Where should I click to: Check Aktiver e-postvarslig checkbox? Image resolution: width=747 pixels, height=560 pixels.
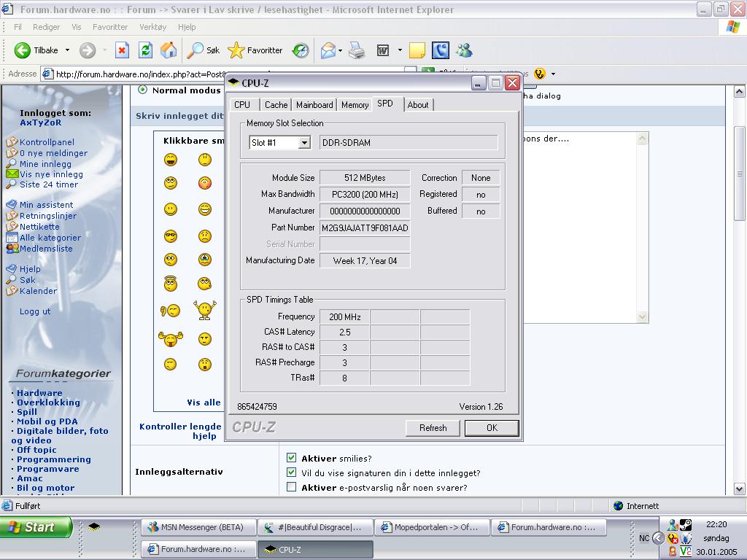[x=292, y=487]
